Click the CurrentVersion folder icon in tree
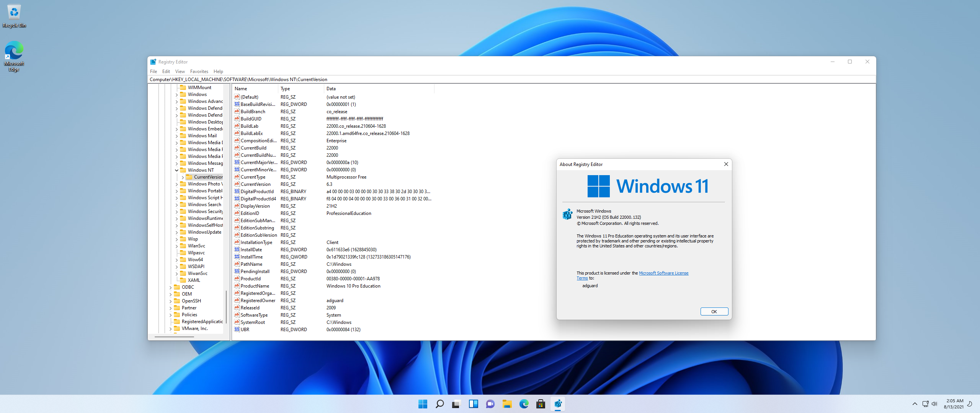 [189, 177]
